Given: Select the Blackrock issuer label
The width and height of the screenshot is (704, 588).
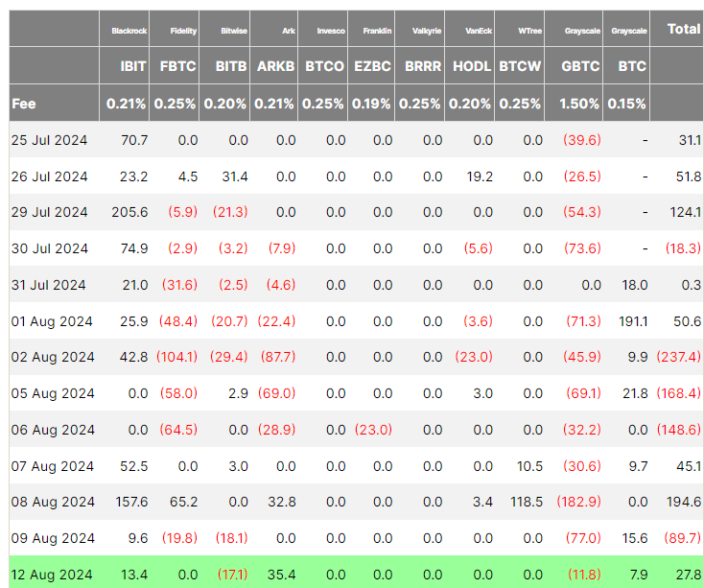Looking at the screenshot, I should [129, 31].
